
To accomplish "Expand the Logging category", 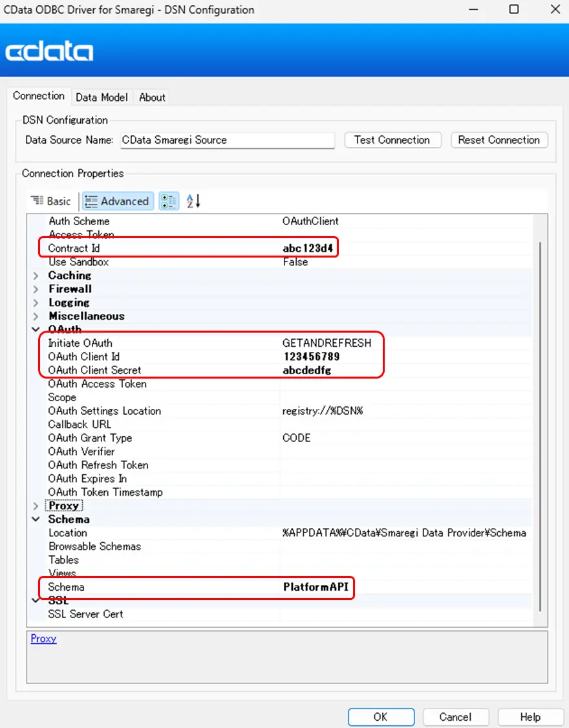I will tap(36, 302).
